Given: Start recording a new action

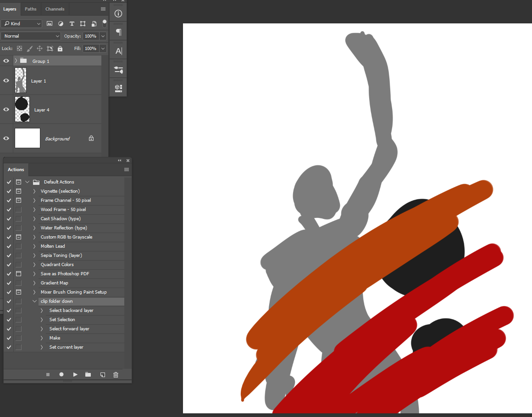Looking at the screenshot, I should (x=61, y=374).
